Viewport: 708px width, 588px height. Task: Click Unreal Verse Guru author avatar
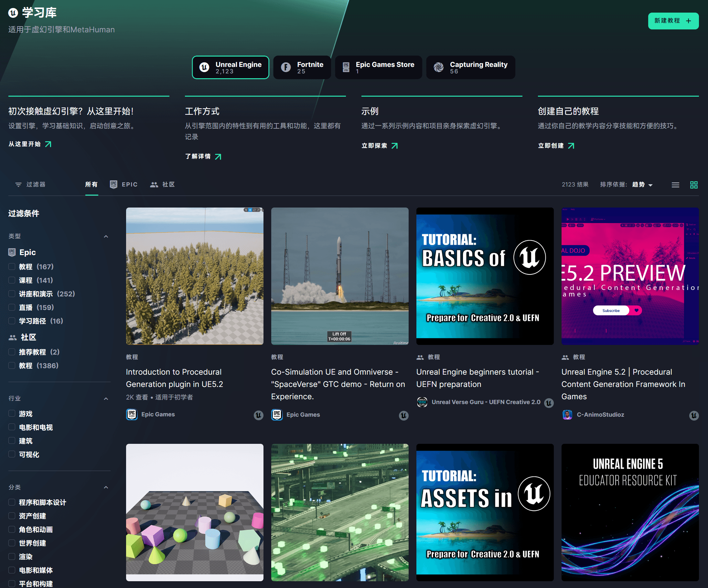point(422,402)
